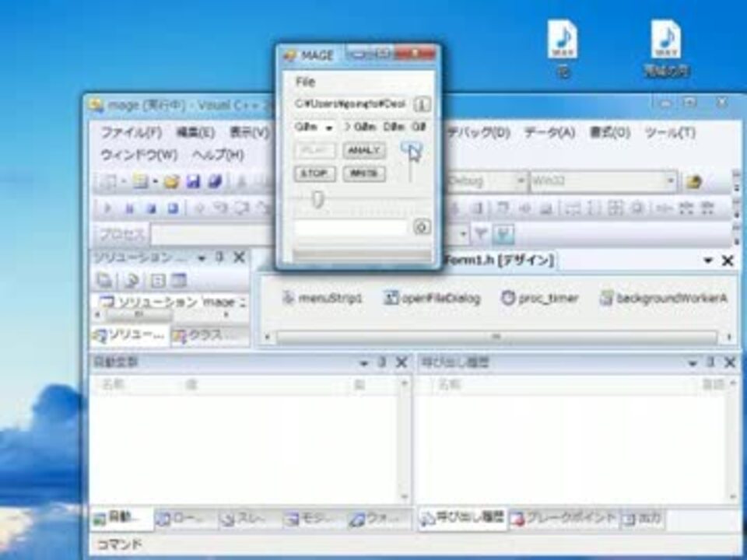Open the デバッグ(D) menu in Visual C++

(478, 132)
